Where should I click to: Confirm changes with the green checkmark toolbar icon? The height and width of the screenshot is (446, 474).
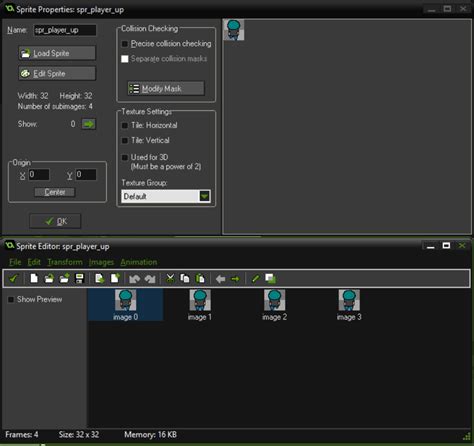point(13,278)
